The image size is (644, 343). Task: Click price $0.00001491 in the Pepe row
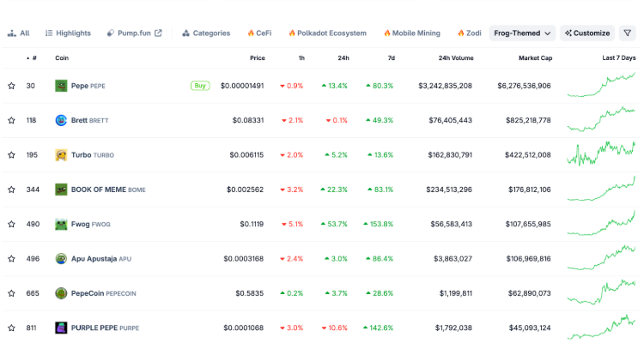coord(242,86)
